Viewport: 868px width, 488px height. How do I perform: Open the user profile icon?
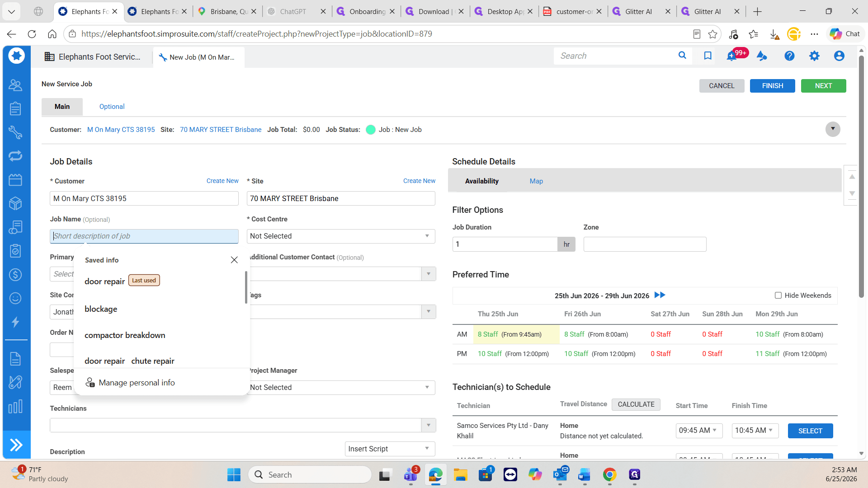[839, 56]
